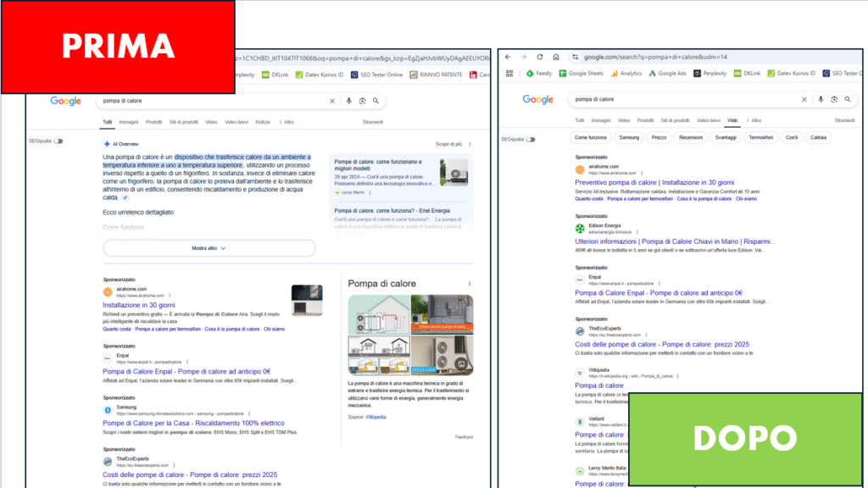
Task: Open three-dot menu next to Scopri di più
Action: point(470,144)
